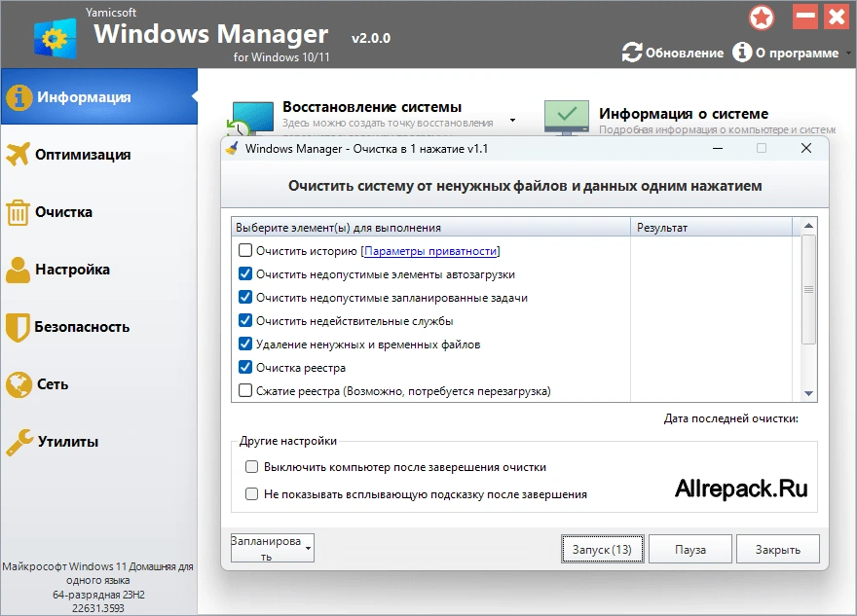
Task: Click the v2.0.0 version text
Action: tap(371, 38)
